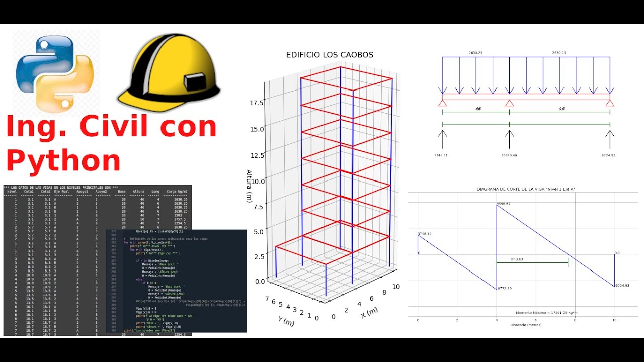Click the 'Nivel' column header
This screenshot has width=644, height=362.
[x=12, y=192]
